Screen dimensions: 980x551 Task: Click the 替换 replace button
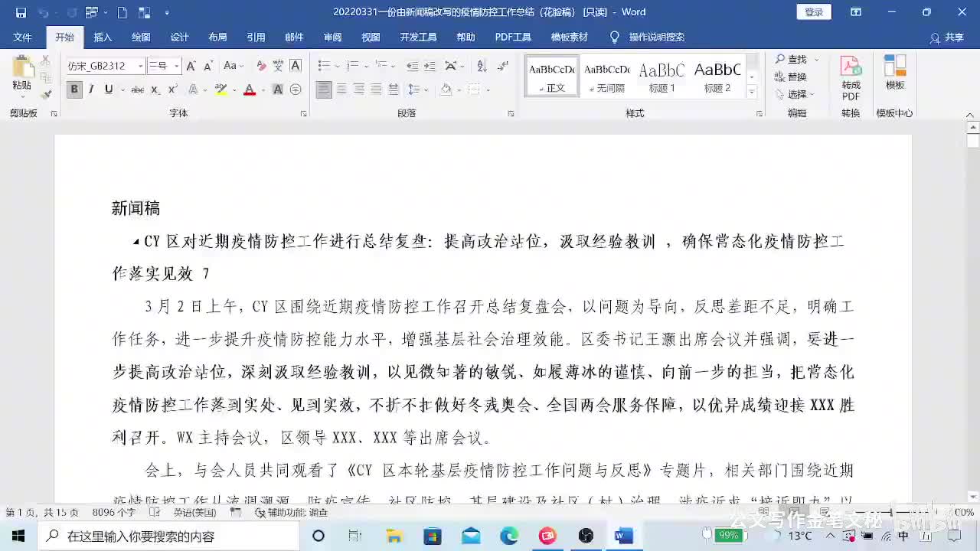point(790,77)
